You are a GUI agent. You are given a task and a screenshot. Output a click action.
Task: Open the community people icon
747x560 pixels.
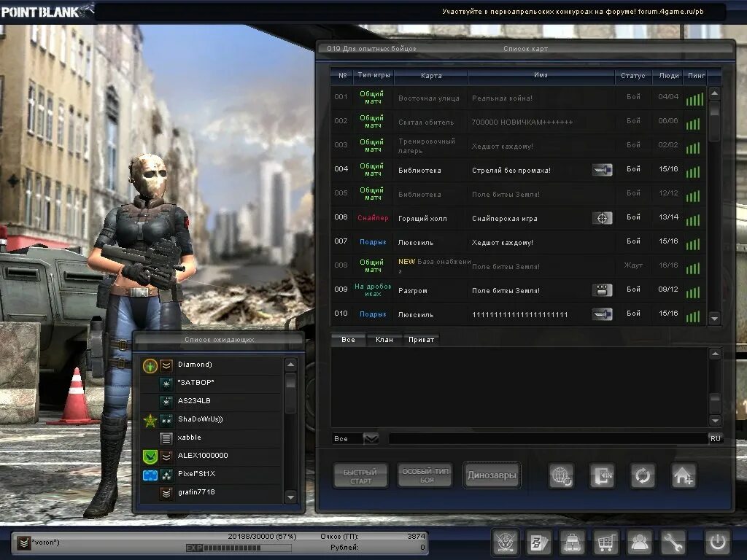coord(639,542)
